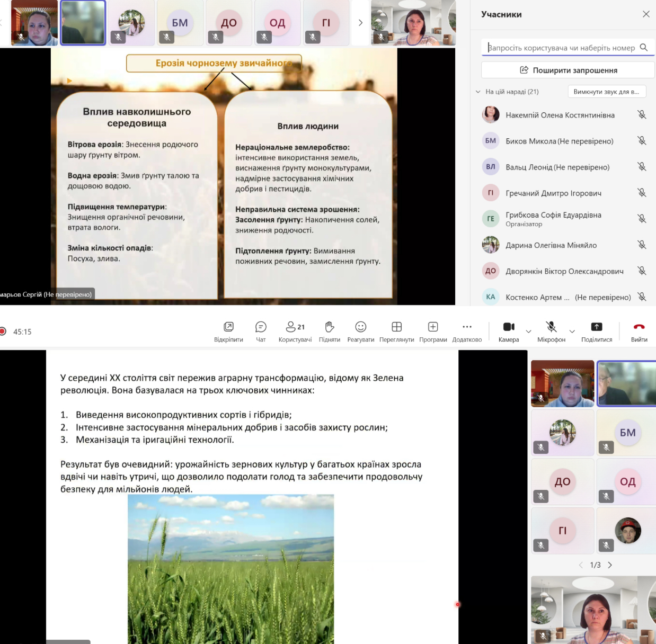The image size is (656, 644).
Task: Toggle the Participants (Користувачі) panel
Action: 295,327
